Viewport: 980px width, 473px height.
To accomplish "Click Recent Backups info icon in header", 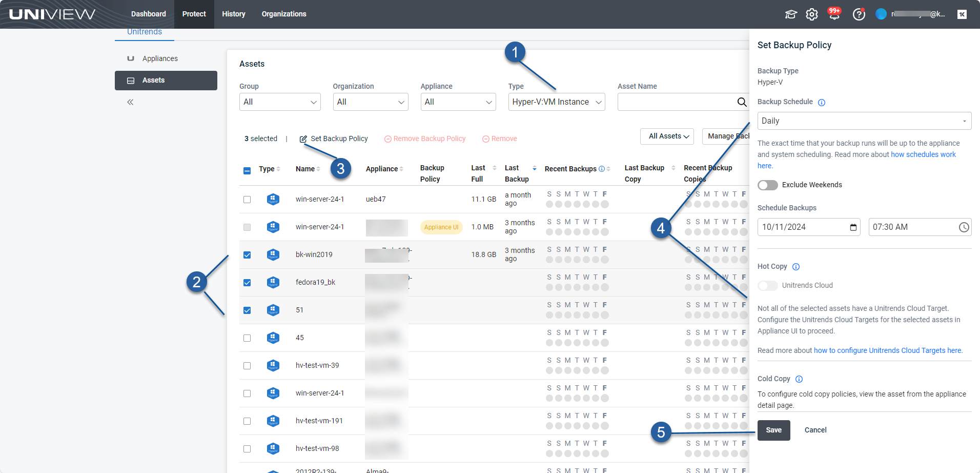I will [x=602, y=169].
